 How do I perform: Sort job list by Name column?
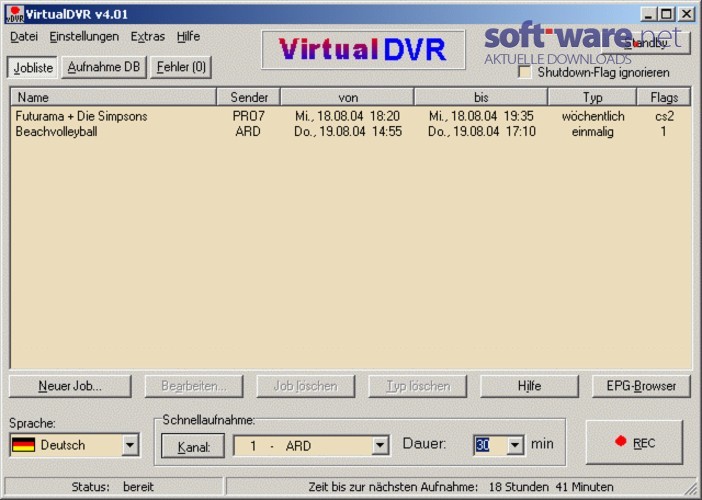(x=113, y=97)
